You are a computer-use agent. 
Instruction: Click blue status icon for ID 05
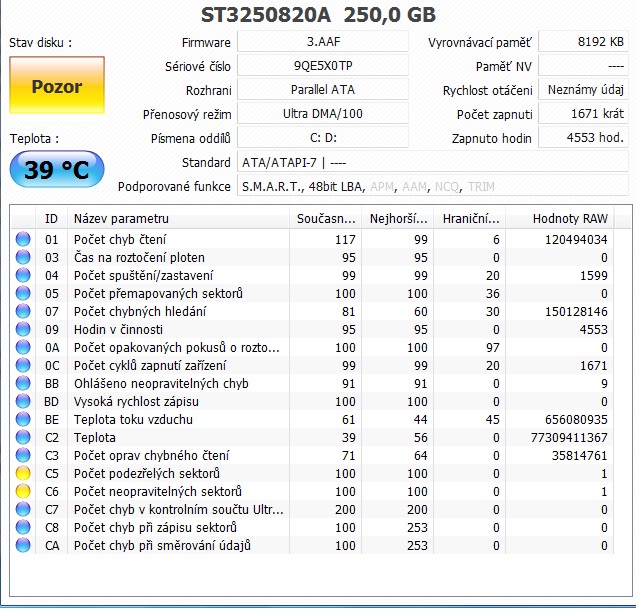23,293
